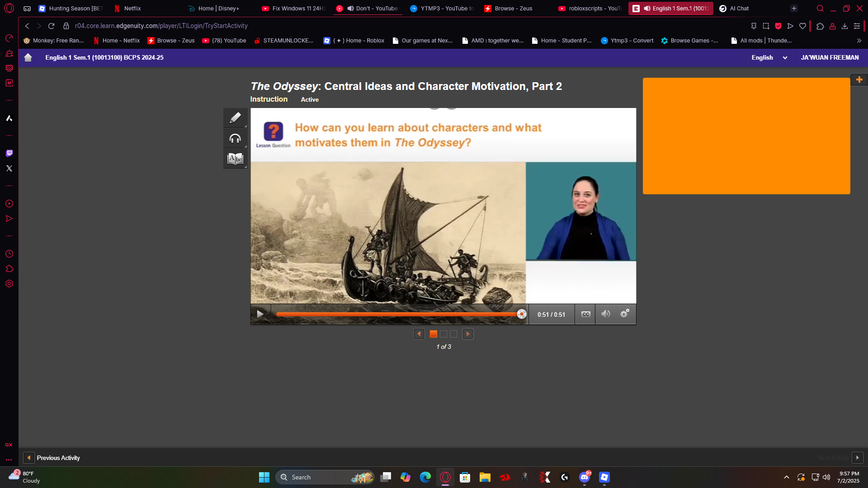Play the lesson video

coord(260,314)
